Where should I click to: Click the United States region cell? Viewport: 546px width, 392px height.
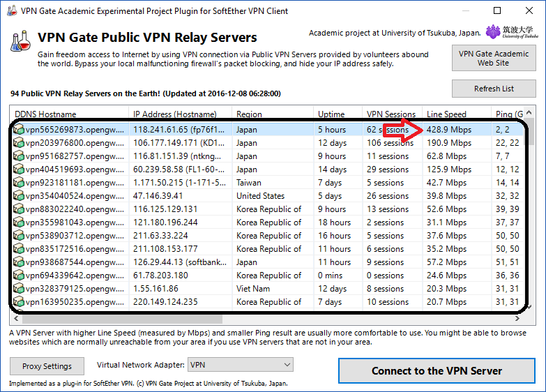261,196
